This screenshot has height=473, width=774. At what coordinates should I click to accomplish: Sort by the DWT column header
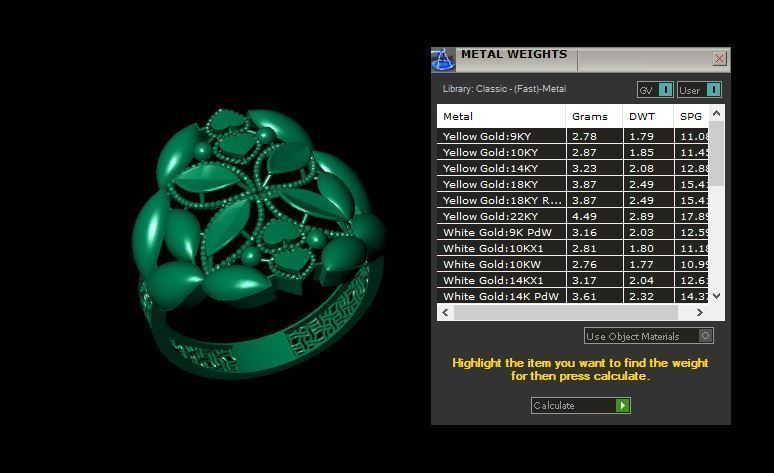click(x=648, y=117)
